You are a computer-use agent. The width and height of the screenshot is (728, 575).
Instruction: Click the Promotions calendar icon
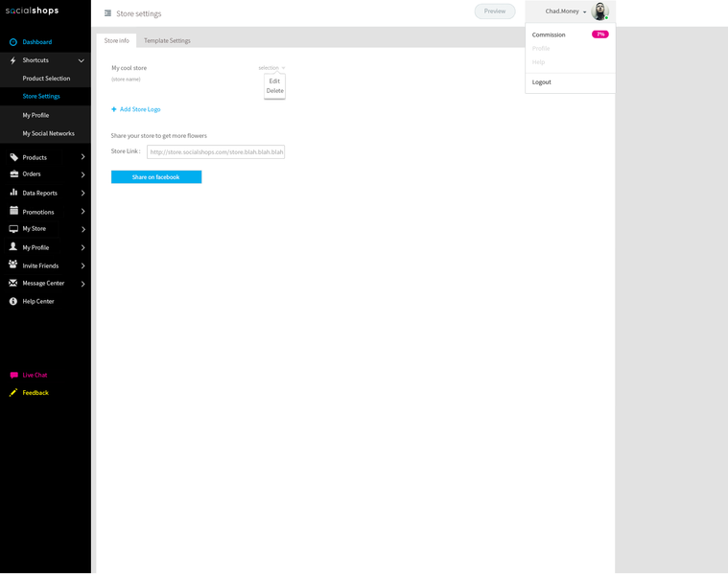pyautogui.click(x=14, y=211)
